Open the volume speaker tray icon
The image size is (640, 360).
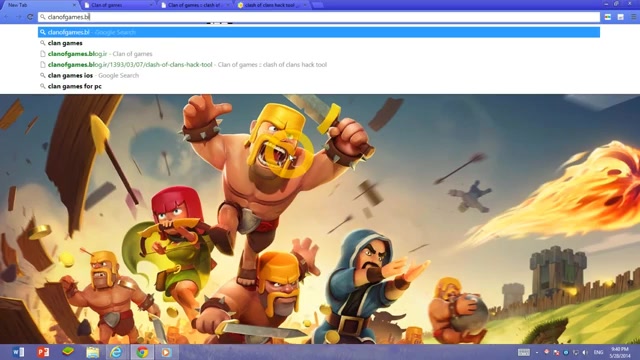(585, 352)
